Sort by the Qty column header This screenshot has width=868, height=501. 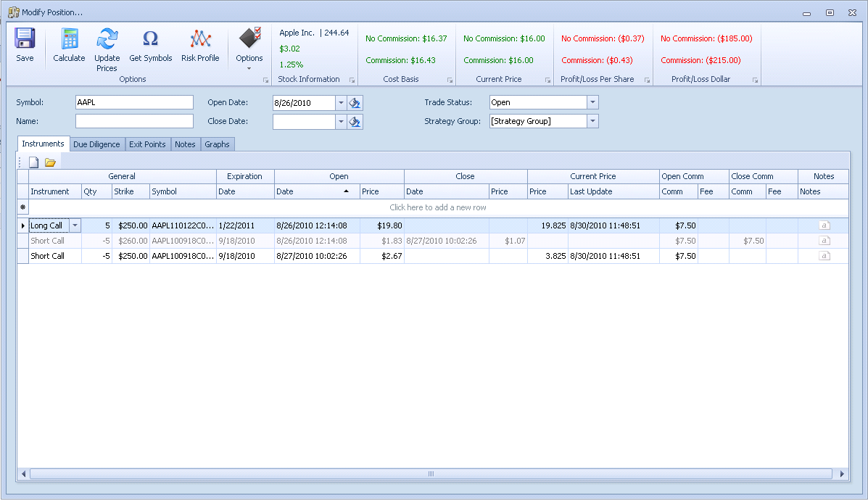tap(96, 191)
